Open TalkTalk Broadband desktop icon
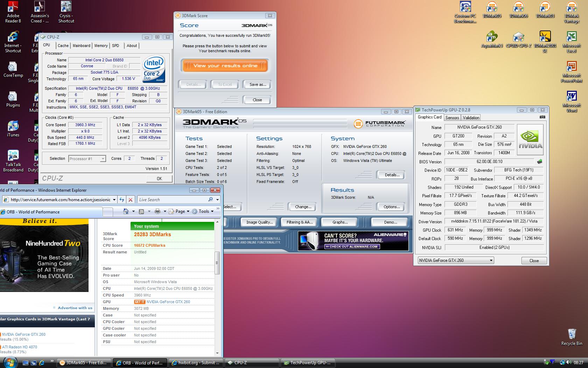588x368 pixels. point(13,161)
